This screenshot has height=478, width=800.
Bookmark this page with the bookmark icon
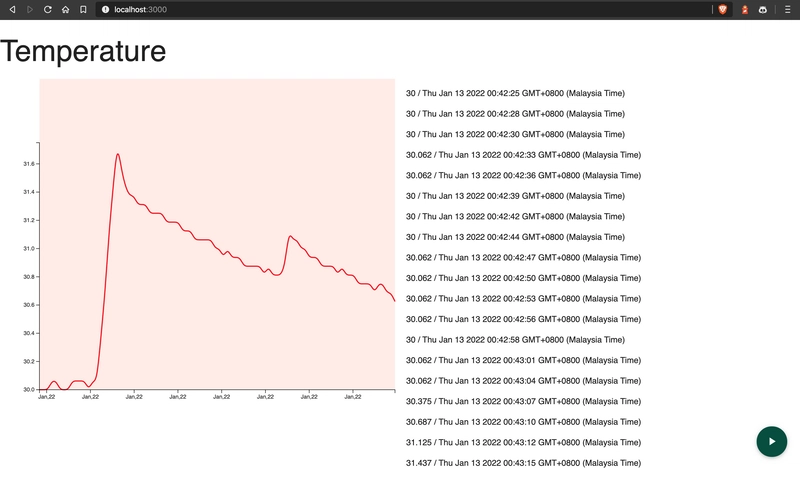click(83, 9)
